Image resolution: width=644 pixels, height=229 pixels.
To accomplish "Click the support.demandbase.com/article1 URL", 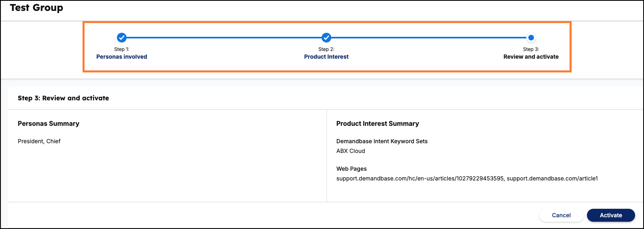I will [x=552, y=178].
